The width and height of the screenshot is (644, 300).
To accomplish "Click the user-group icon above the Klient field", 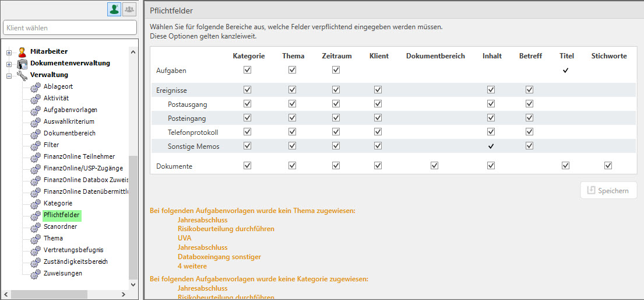I will [x=129, y=9].
